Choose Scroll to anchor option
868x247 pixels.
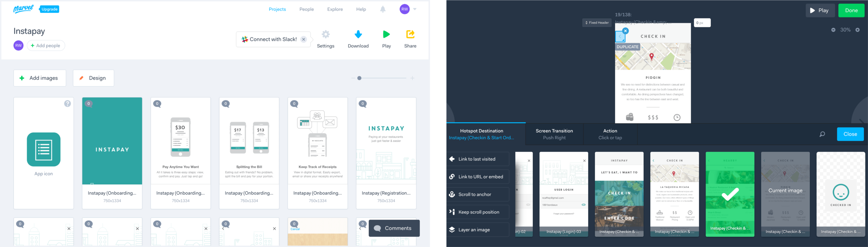(x=478, y=195)
